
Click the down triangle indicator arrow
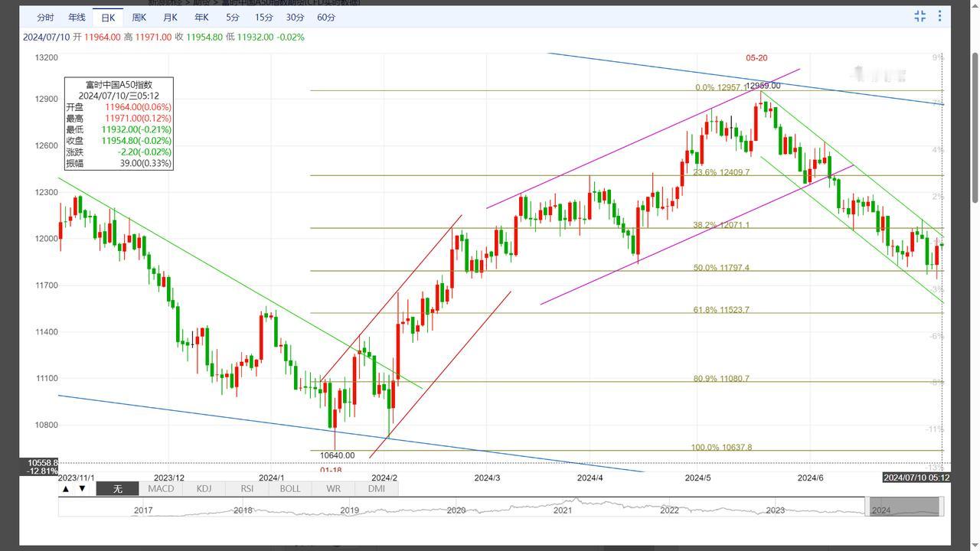(x=83, y=488)
